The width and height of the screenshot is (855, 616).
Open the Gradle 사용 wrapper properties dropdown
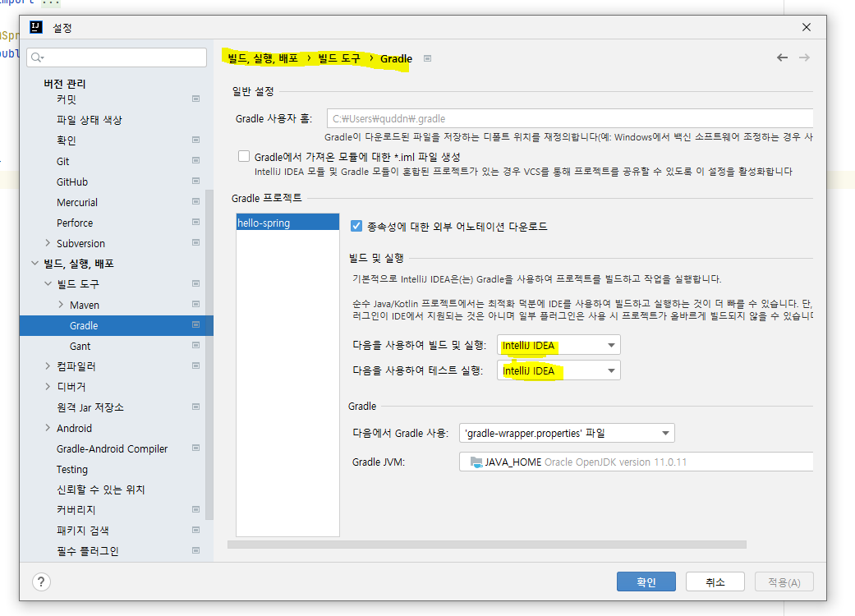point(567,434)
